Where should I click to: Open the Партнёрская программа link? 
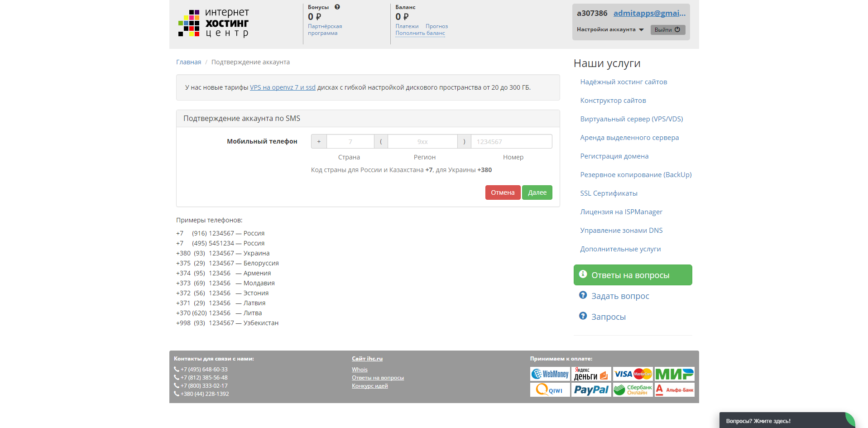(325, 29)
